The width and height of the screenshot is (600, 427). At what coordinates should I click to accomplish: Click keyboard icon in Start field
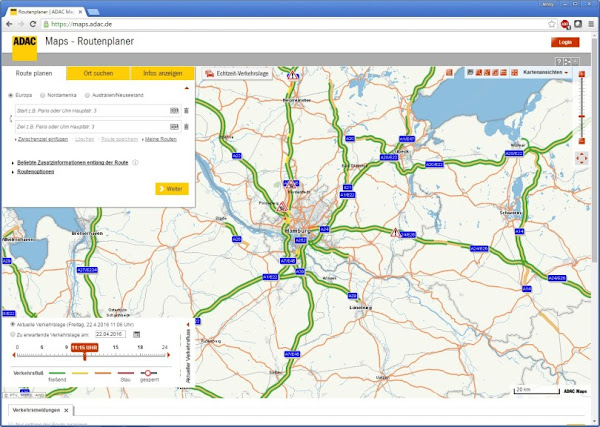(x=174, y=111)
